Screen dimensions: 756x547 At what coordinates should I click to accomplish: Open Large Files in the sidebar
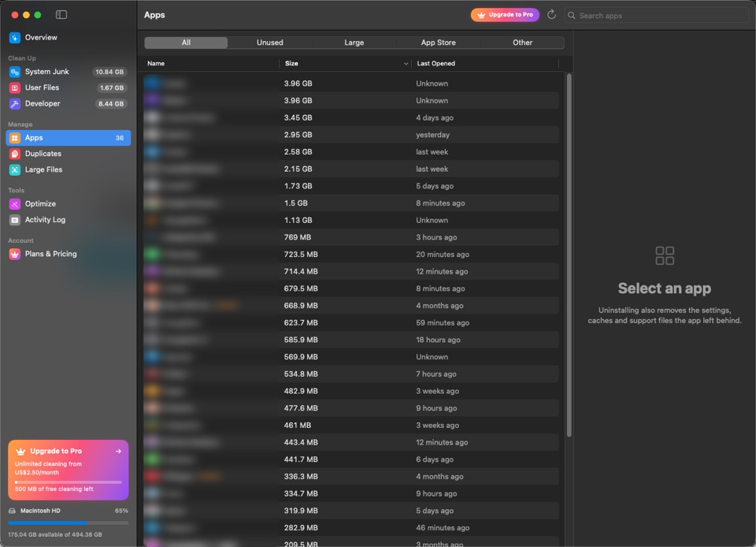point(69,169)
